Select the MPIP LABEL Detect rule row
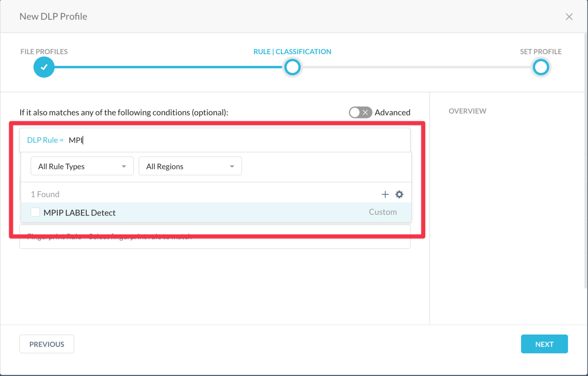Viewport: 588px width, 376px height. (79, 212)
